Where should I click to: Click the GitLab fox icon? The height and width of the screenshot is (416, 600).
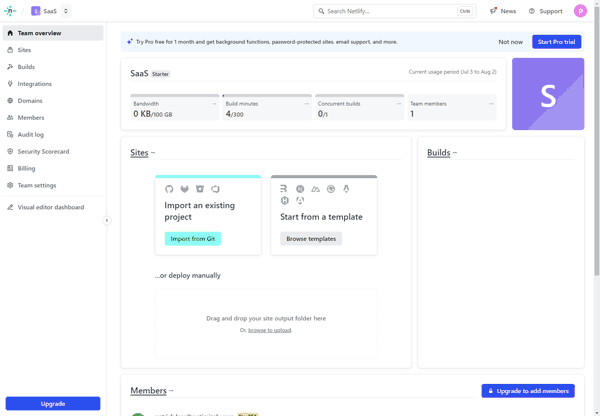[x=184, y=189]
